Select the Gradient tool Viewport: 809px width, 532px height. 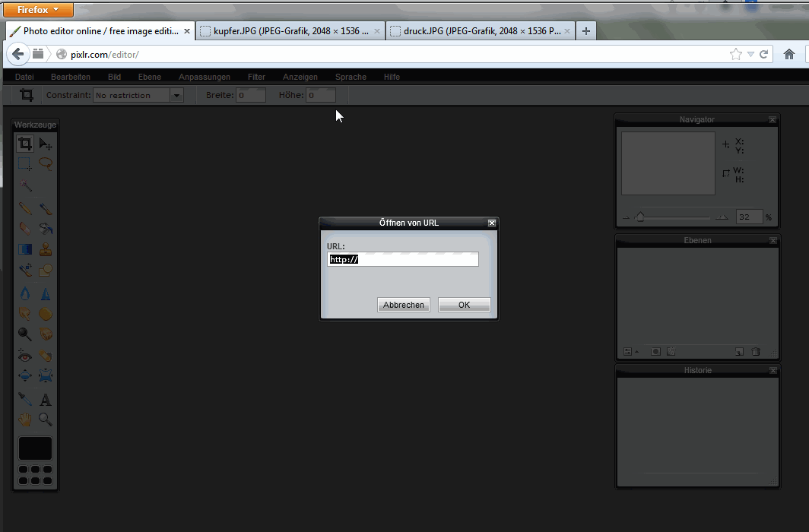(25, 249)
